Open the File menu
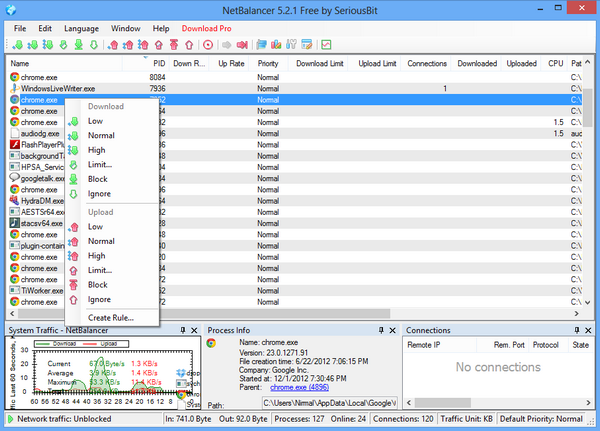 coord(20,28)
